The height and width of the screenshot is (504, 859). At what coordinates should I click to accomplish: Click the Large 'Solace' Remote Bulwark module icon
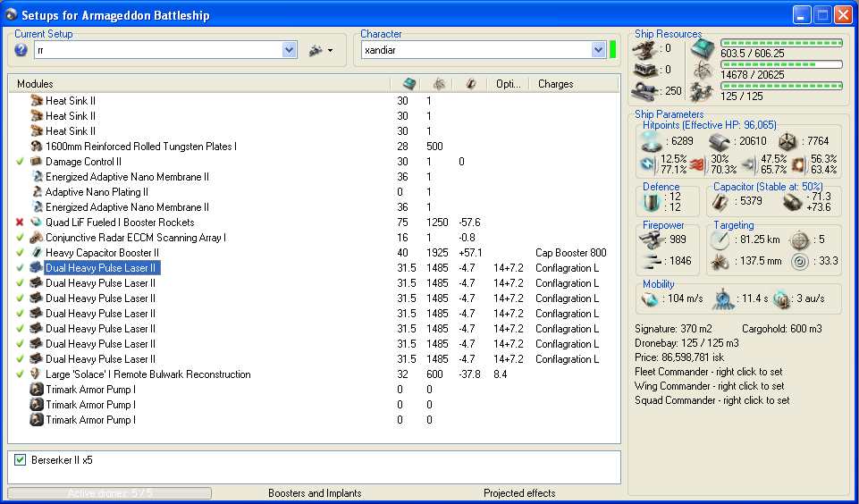click(x=37, y=374)
